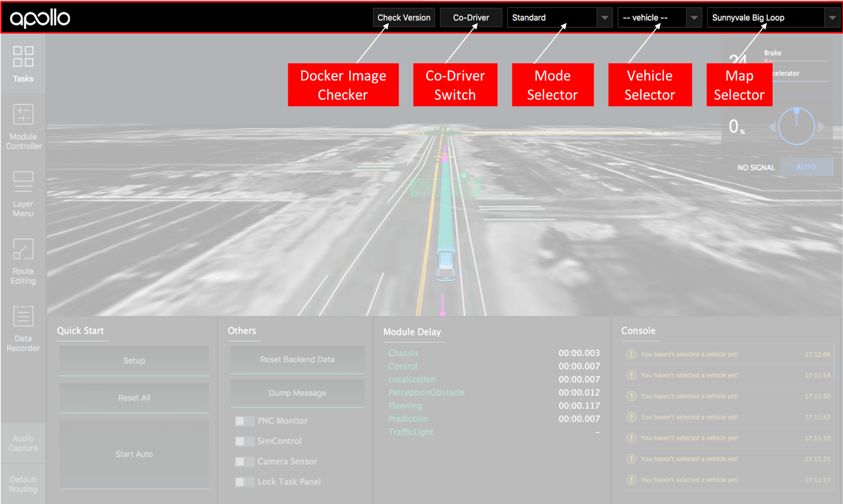Viewport: 843px width, 504px height.
Task: Switch to Co-Driver mode
Action: (470, 17)
